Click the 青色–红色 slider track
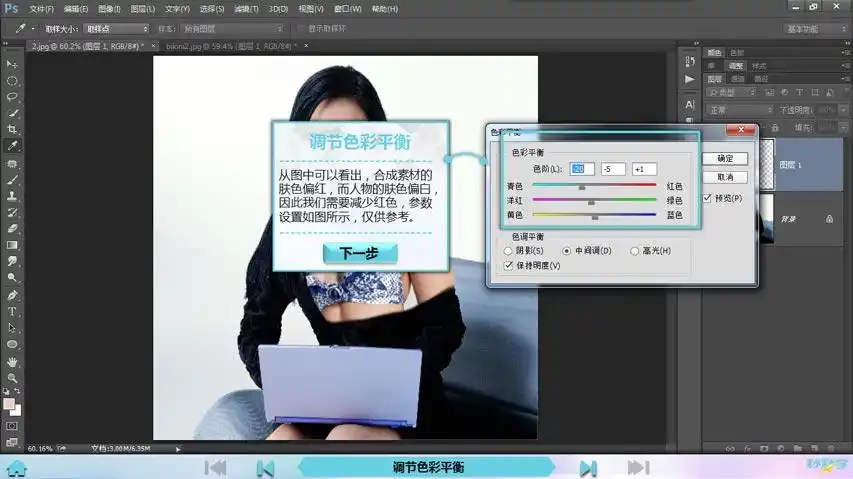Viewport: 853px width, 479px height. tap(594, 185)
